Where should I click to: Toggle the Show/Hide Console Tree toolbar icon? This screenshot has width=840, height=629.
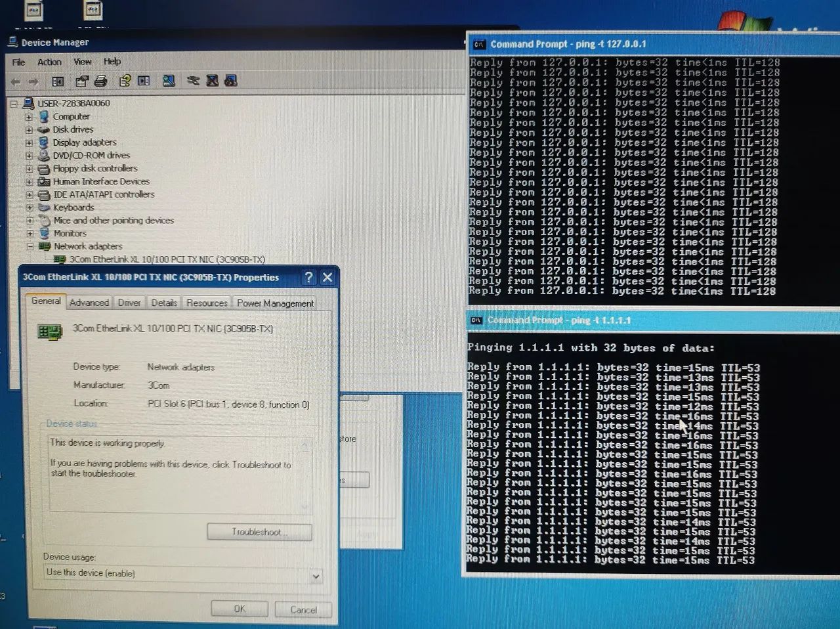[x=58, y=81]
